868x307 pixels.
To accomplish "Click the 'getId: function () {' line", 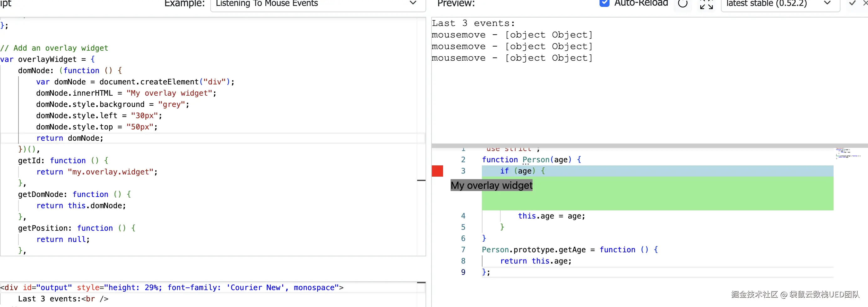I will (x=63, y=161).
